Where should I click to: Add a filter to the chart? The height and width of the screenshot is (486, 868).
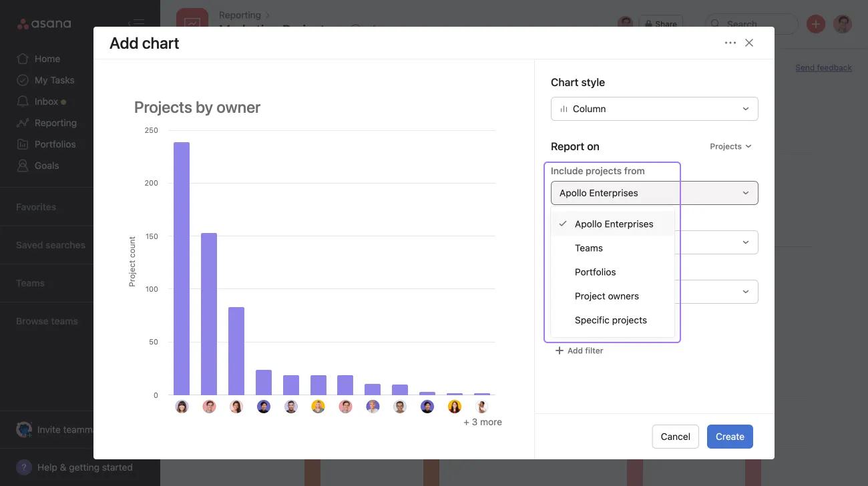pyautogui.click(x=578, y=350)
